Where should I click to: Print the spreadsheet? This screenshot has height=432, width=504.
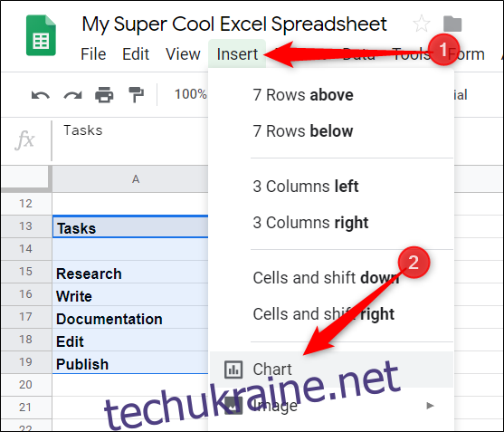104,95
